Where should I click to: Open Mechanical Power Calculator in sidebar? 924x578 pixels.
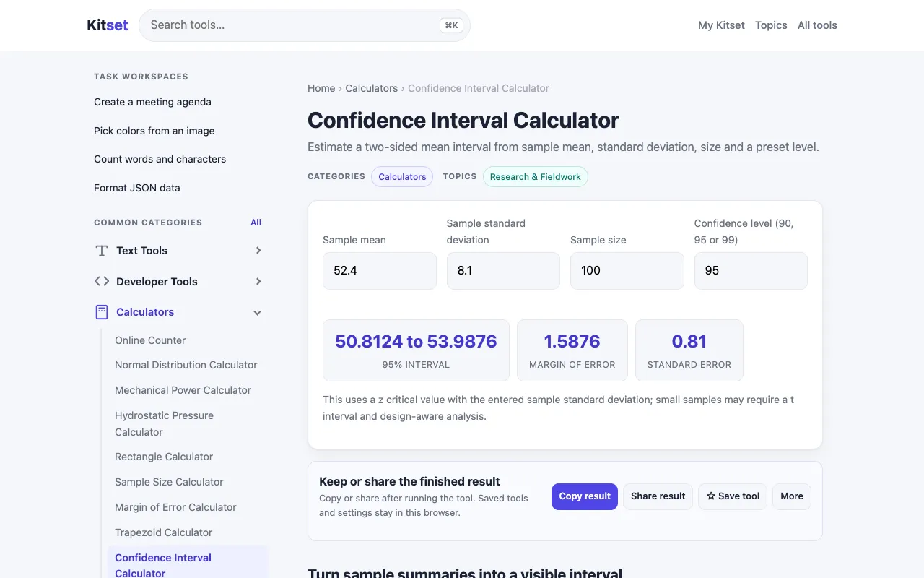(x=183, y=390)
